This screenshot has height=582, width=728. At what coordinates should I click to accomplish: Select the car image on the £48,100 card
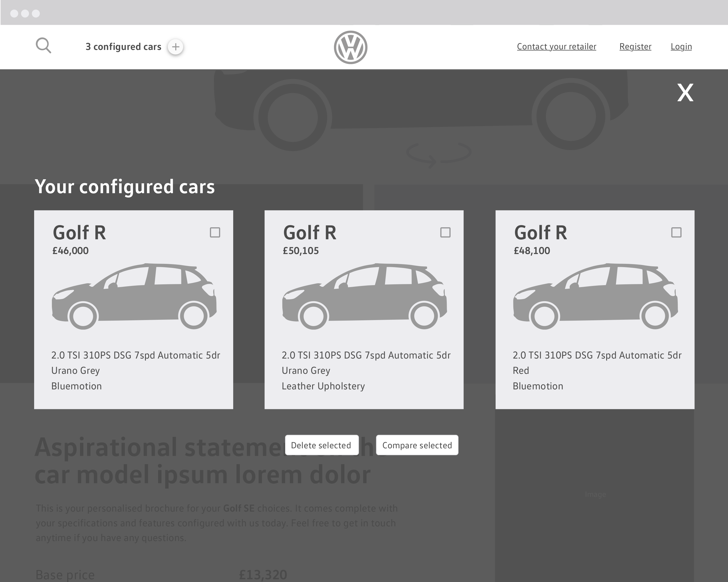pos(595,296)
